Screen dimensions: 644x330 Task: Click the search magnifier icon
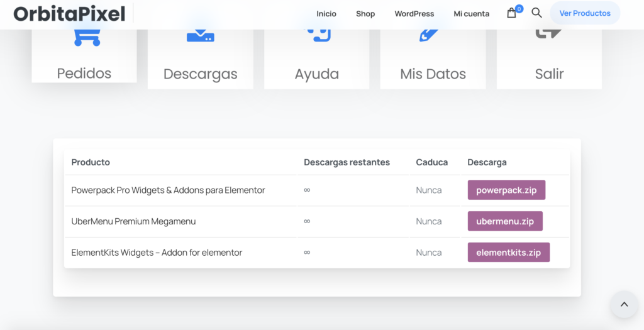[536, 13]
